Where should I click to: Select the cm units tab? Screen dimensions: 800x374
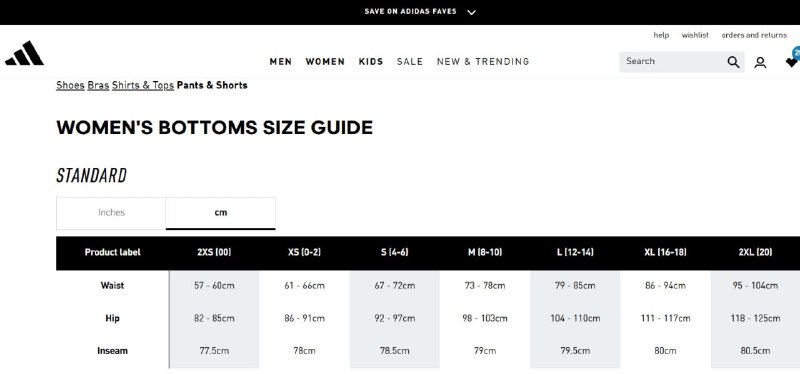(x=220, y=213)
